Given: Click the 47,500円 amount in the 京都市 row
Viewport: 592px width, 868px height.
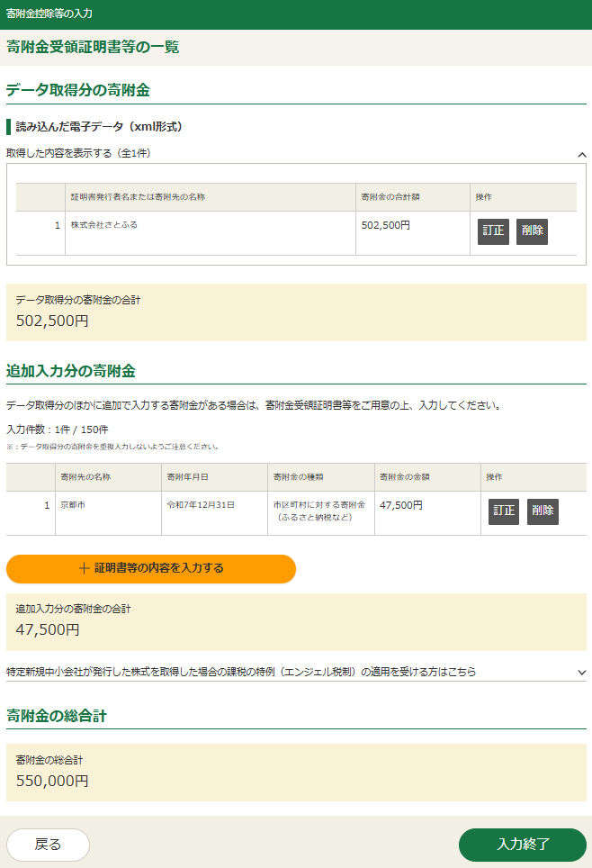Looking at the screenshot, I should [400, 506].
